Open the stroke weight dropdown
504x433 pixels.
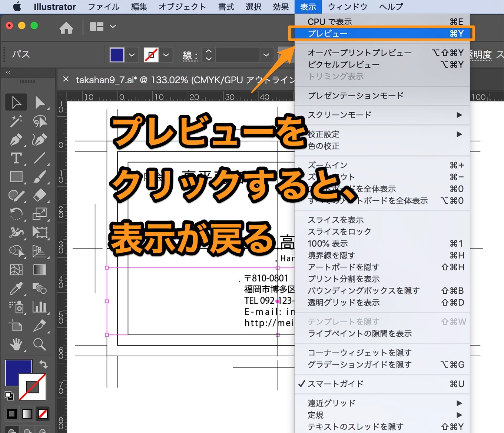(266, 55)
